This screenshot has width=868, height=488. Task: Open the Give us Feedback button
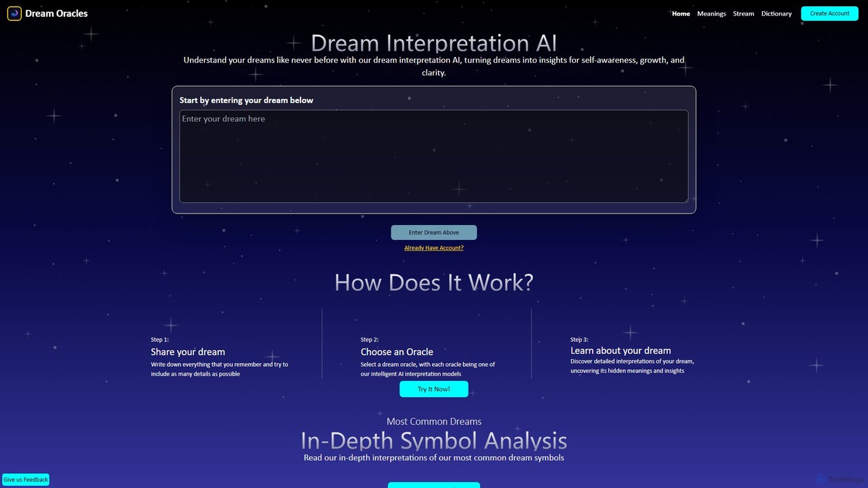pos(26,480)
